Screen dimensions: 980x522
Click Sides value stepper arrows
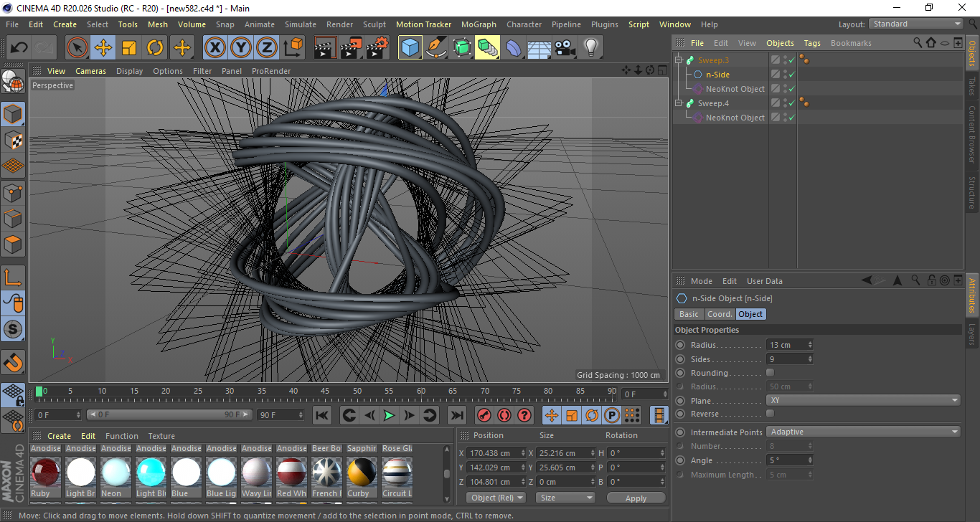(x=810, y=359)
